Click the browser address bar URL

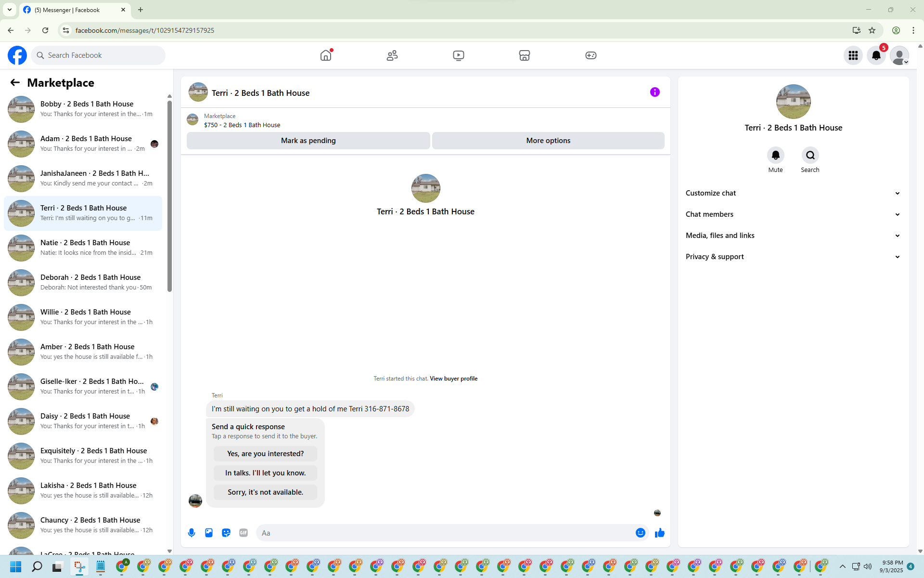tap(145, 30)
